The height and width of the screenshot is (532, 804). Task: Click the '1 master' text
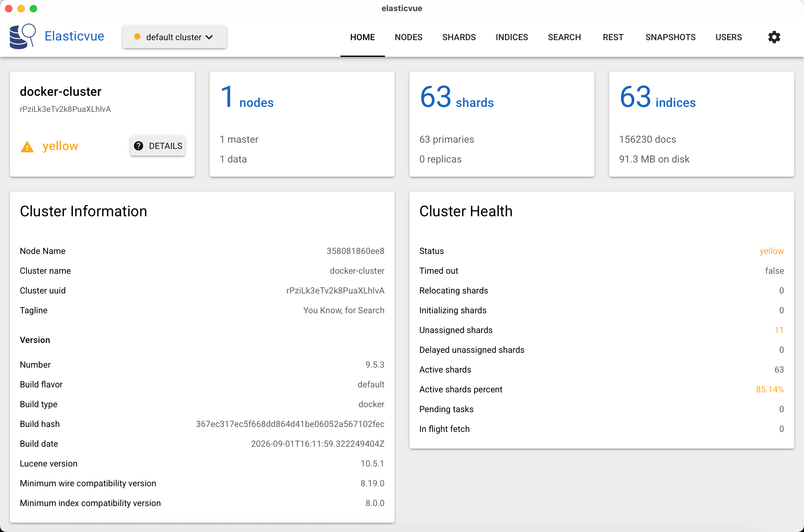239,139
